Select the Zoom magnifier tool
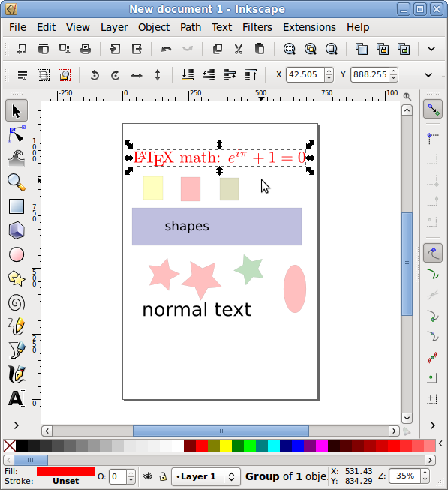The width and height of the screenshot is (448, 490). (x=17, y=182)
